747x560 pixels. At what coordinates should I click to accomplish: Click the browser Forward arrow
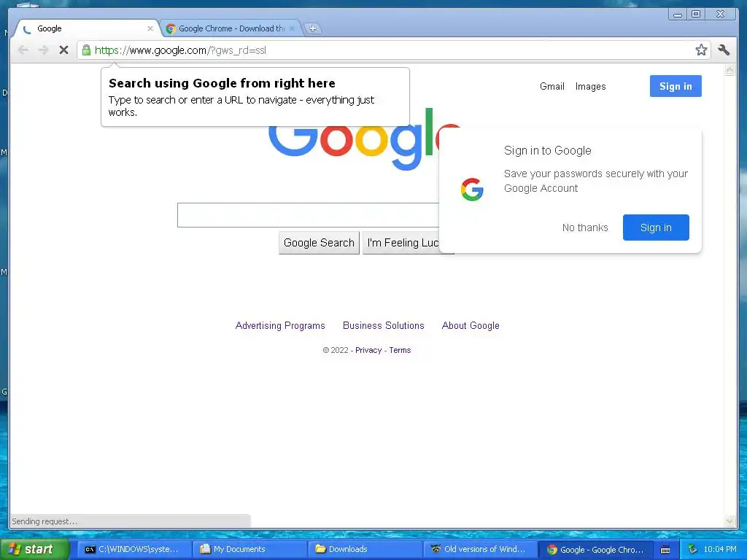[x=43, y=50]
